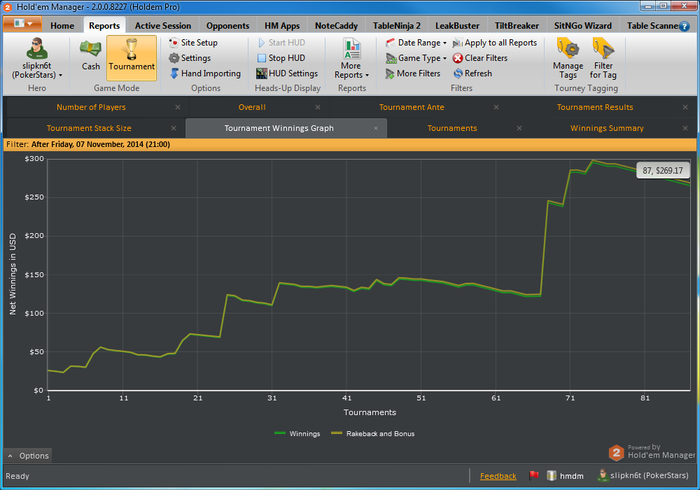Toggle Rakeback and Bonus legend entry

click(373, 434)
